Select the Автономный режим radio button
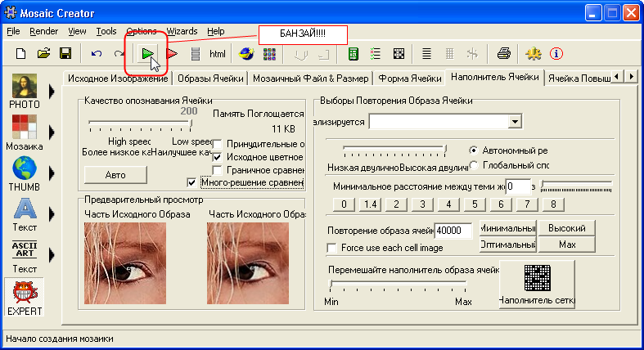Screen dimensions: 644x350 pos(474,150)
